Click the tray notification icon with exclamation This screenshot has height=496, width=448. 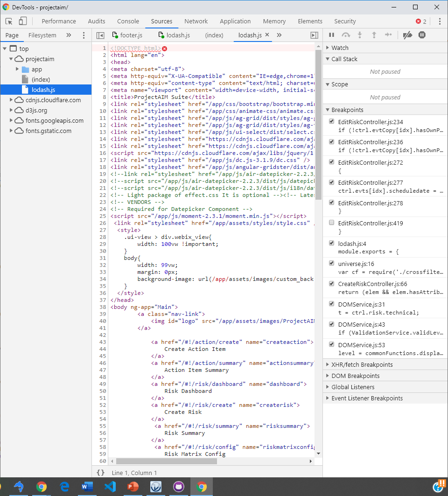439,486
